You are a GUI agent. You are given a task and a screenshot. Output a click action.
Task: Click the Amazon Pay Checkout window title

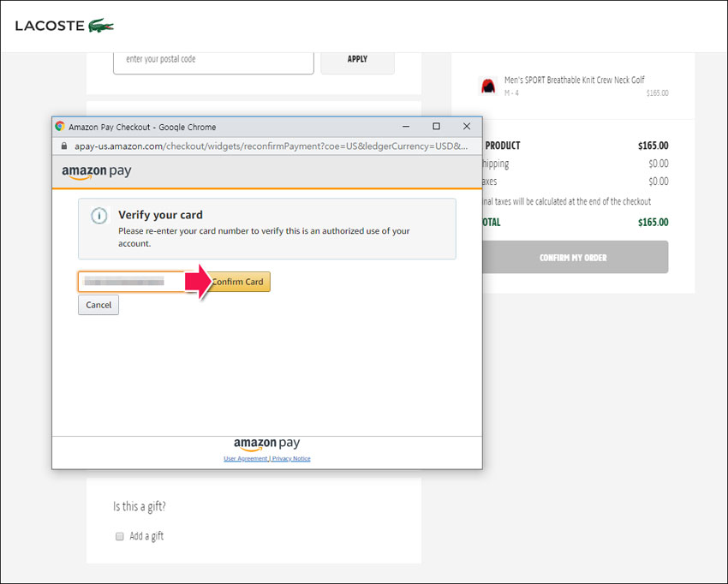(142, 127)
